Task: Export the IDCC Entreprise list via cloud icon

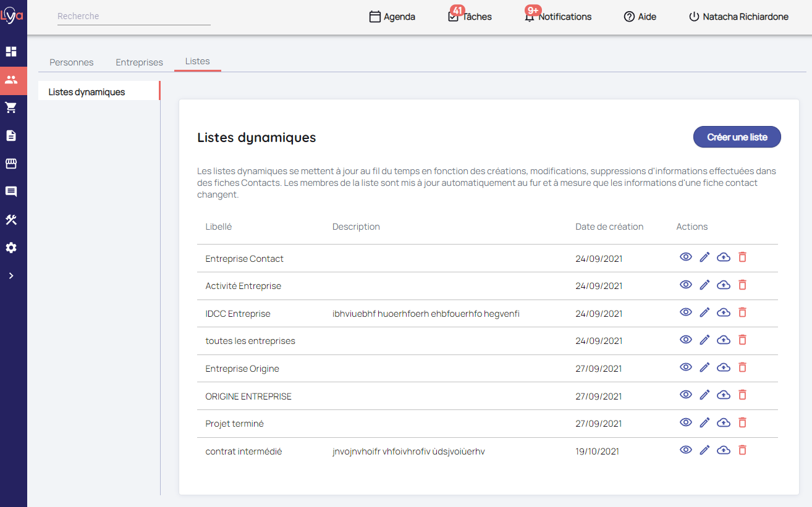Action: pos(724,312)
